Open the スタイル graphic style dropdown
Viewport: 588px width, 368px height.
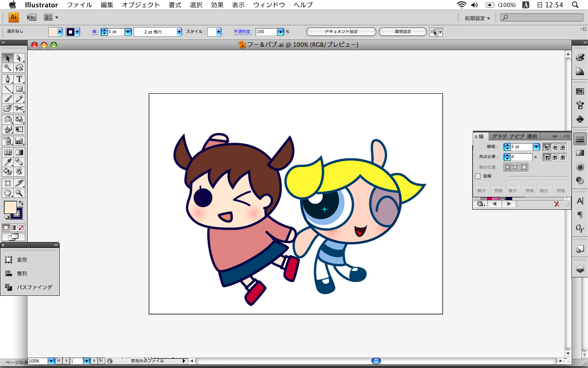pos(219,32)
